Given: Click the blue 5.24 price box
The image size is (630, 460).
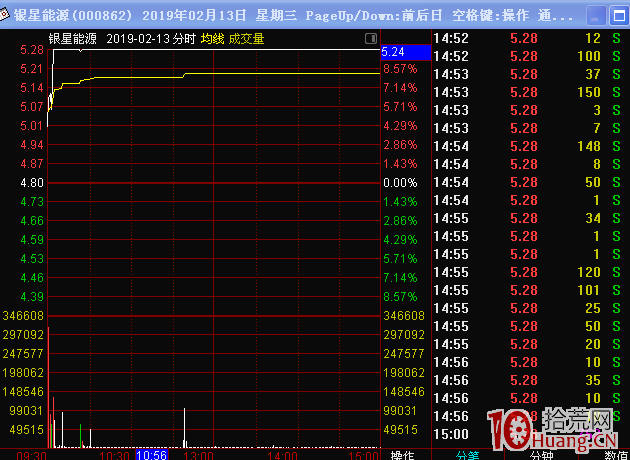Looking at the screenshot, I should coord(406,52).
